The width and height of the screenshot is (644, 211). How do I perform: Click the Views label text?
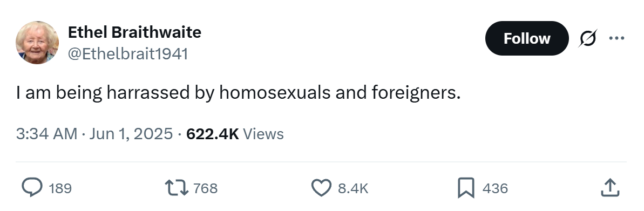[x=263, y=134]
